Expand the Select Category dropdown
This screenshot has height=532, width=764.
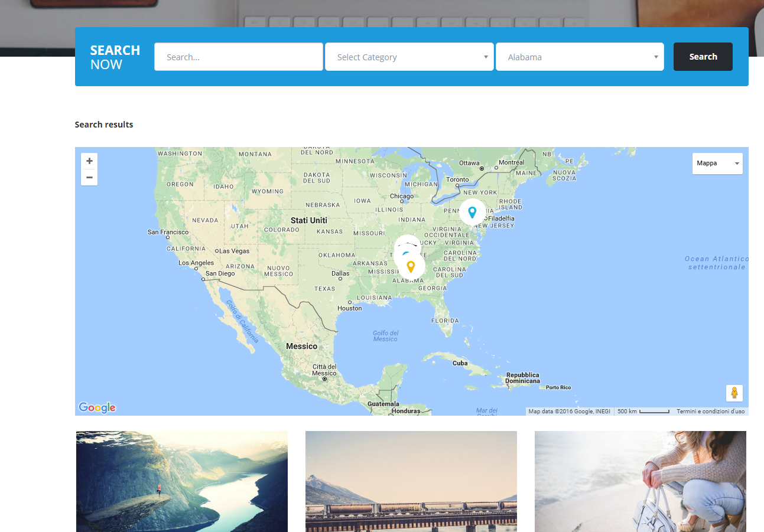pos(409,57)
